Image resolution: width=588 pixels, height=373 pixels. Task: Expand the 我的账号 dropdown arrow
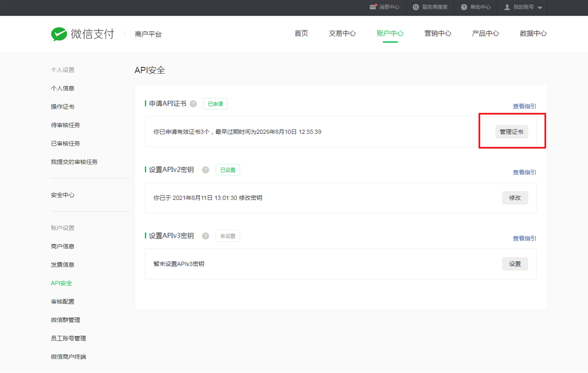[x=540, y=8]
